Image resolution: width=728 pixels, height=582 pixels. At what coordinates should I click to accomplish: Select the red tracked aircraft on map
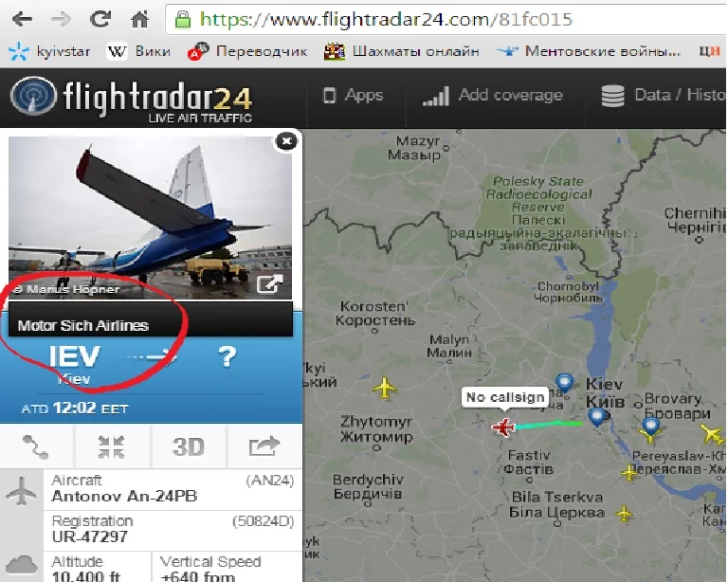pos(503,427)
